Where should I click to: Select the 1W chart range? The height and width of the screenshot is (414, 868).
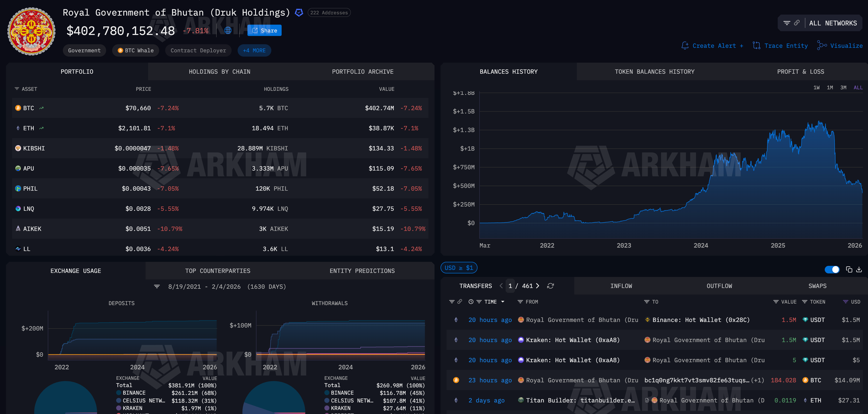[816, 88]
